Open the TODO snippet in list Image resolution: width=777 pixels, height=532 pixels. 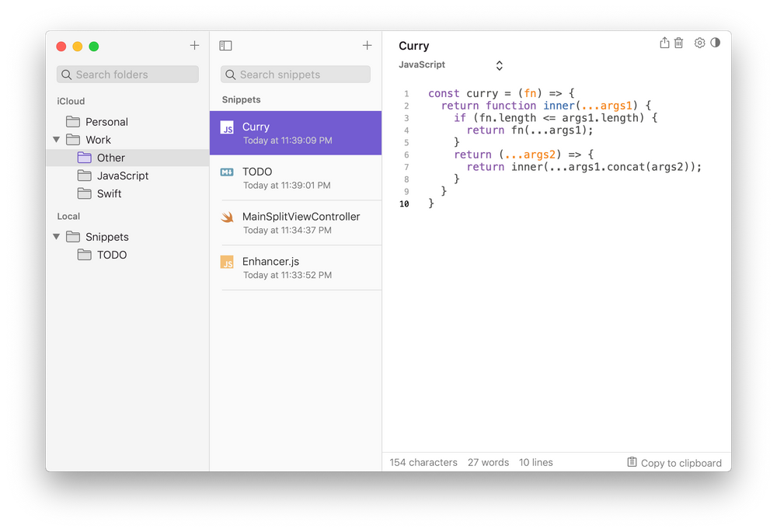click(x=296, y=178)
